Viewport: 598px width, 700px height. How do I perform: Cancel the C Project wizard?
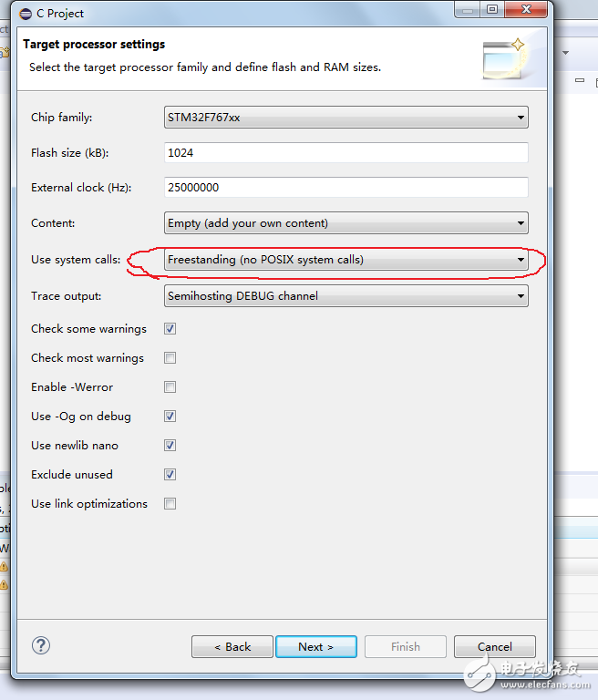pyautogui.click(x=494, y=647)
